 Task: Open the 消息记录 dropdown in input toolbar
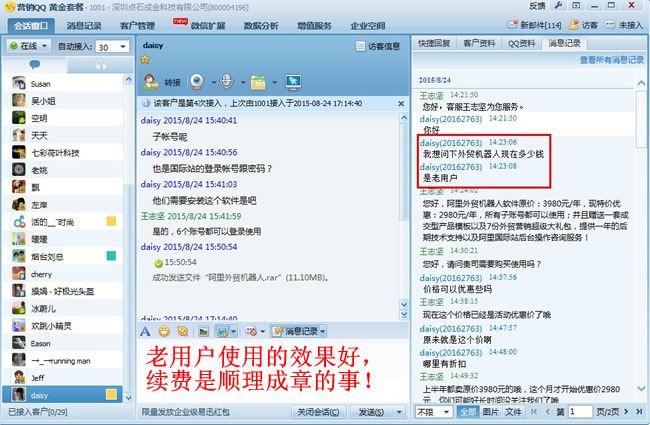[x=298, y=331]
